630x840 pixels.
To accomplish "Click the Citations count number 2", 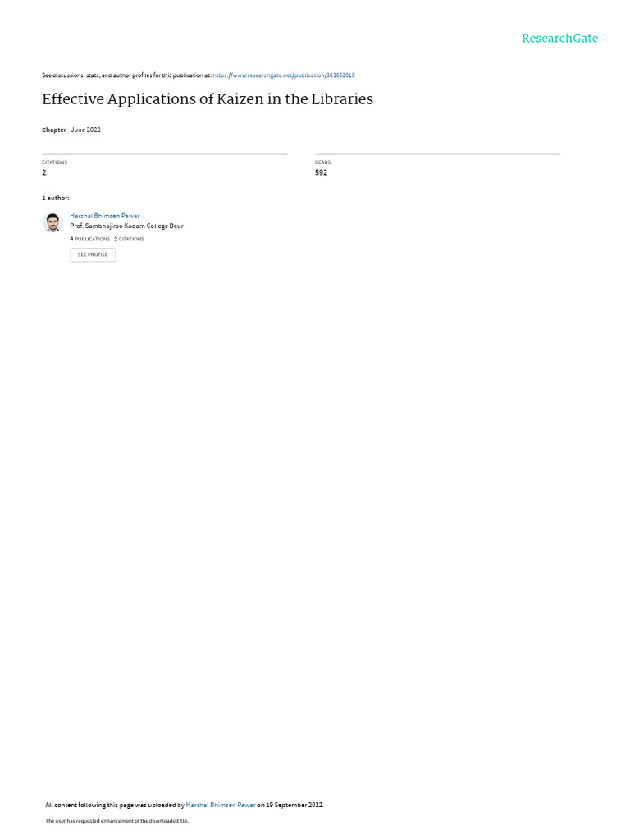I will coord(44,172).
